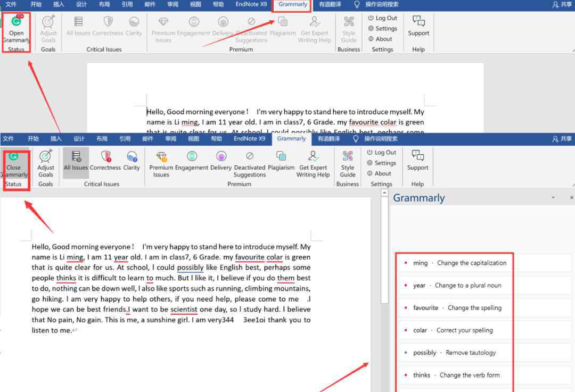Click About in the upper window ribbon
This screenshot has width=575, height=392.
tap(380, 39)
